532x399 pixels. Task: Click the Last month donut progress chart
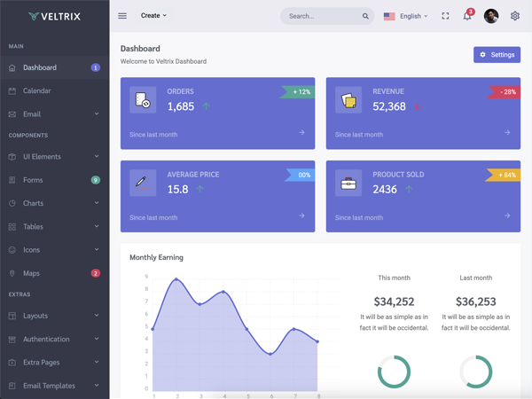pos(475,372)
